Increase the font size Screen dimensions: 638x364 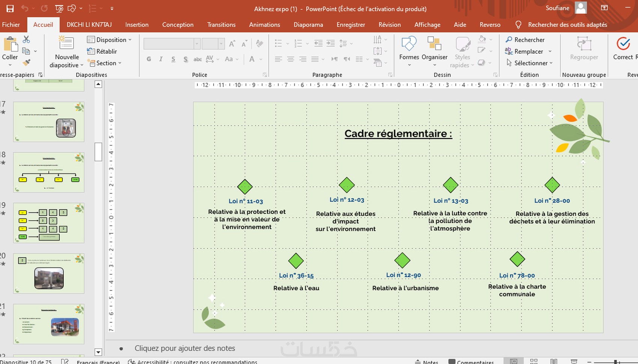coord(232,44)
